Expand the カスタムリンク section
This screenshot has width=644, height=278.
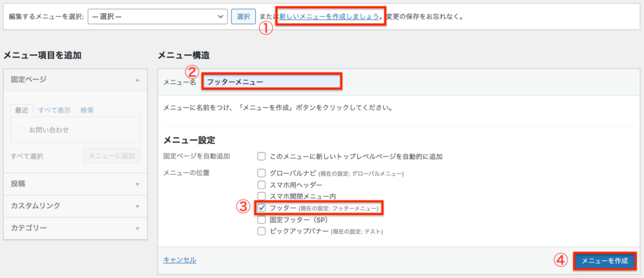click(136, 206)
